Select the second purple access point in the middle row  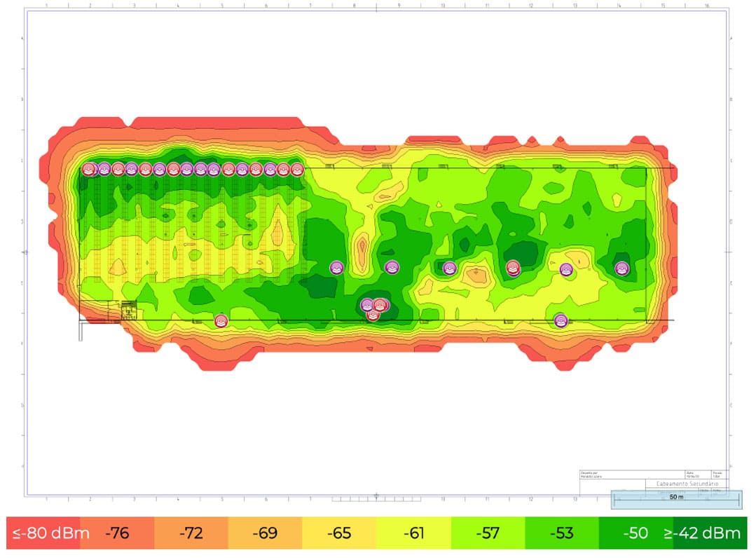(x=392, y=266)
